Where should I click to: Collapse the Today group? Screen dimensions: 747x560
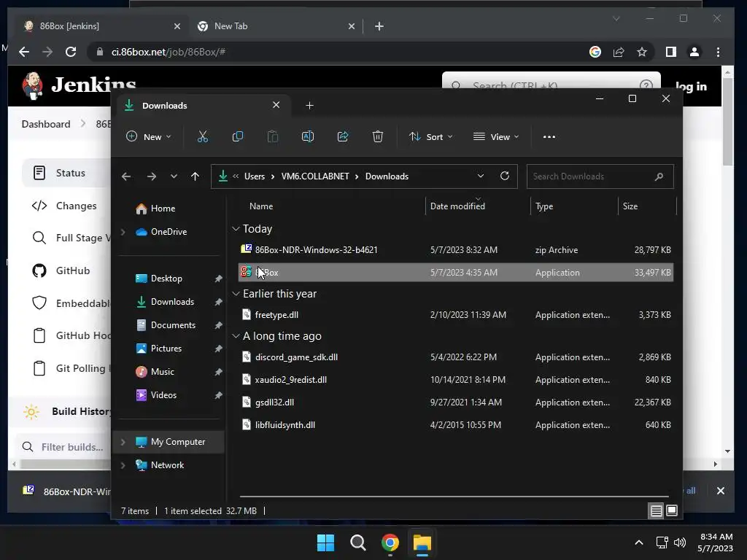236,229
